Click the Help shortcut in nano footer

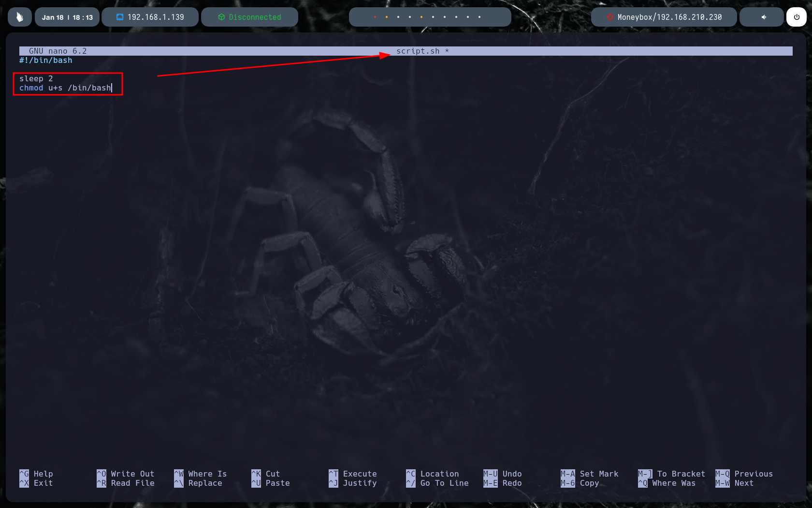(43, 474)
